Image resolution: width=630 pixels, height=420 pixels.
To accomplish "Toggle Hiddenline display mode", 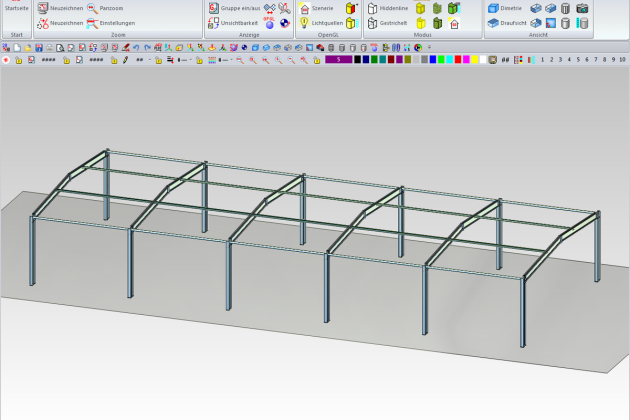I will 372,8.
